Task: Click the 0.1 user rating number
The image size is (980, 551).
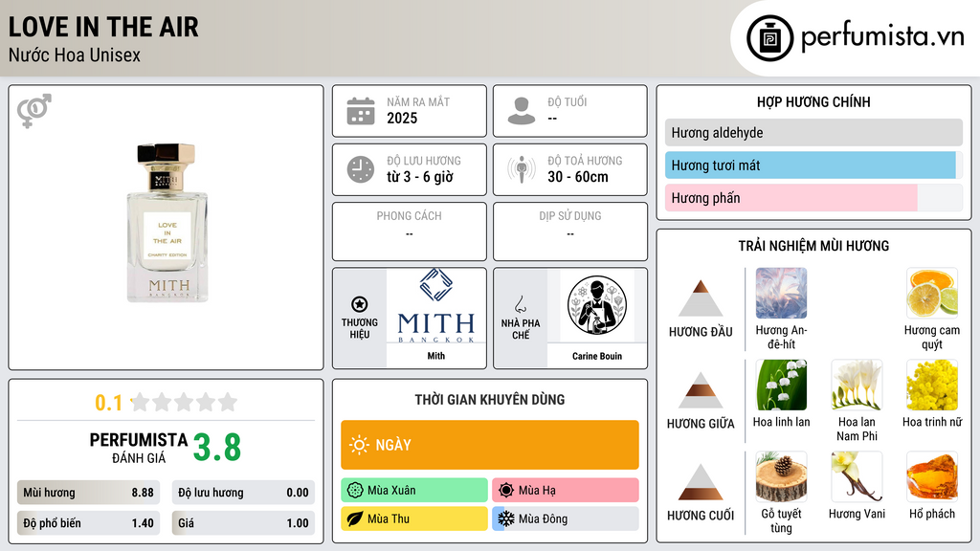Action: click(x=108, y=403)
